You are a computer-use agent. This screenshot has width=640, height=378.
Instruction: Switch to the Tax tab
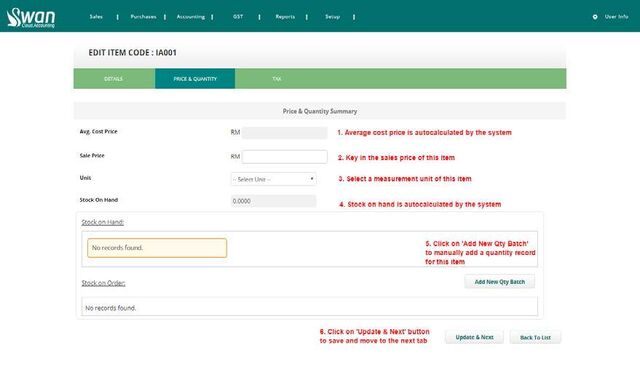277,79
